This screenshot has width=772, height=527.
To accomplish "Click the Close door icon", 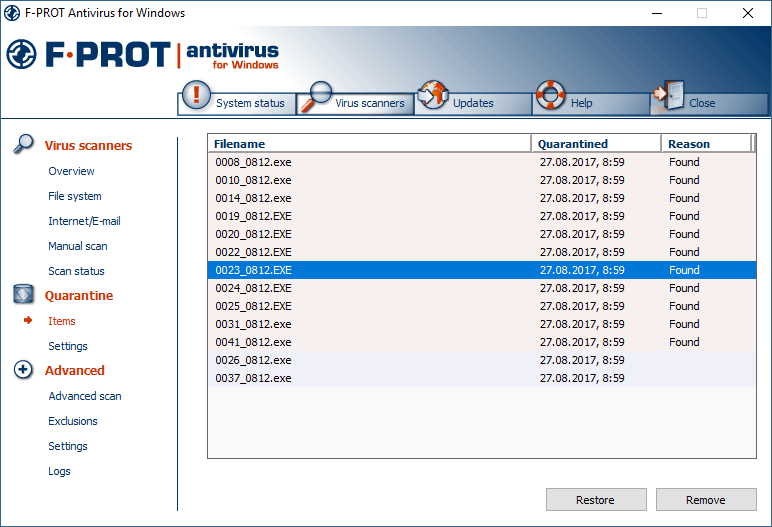I will [x=669, y=95].
